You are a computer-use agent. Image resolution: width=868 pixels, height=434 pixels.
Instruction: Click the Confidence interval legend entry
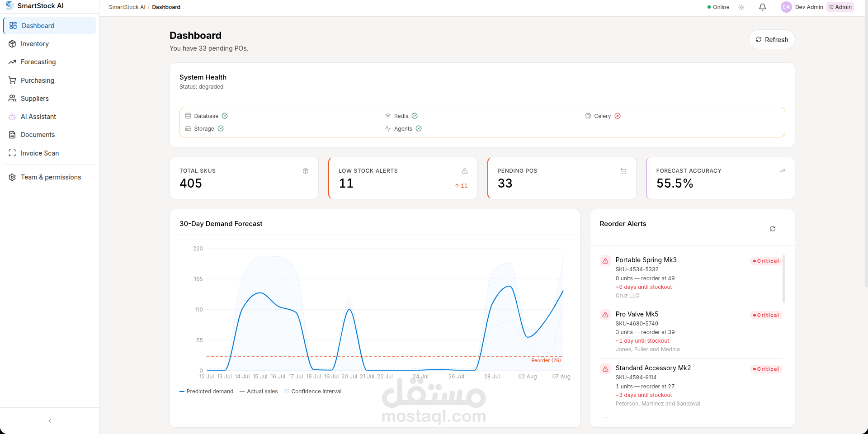(313, 392)
